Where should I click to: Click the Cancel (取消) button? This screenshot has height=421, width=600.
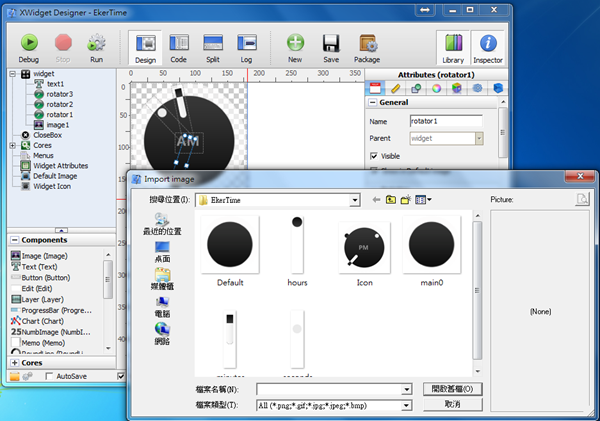click(x=455, y=405)
